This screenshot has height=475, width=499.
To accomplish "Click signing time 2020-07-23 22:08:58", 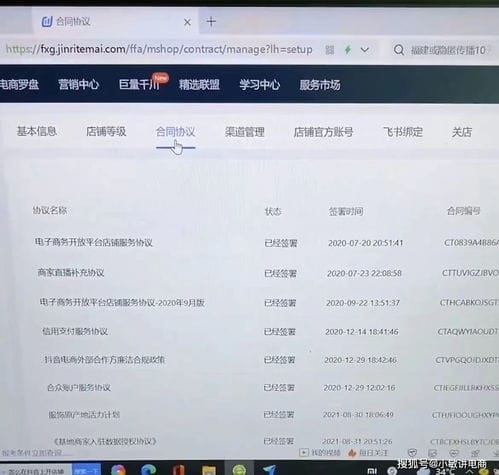I will (364, 273).
